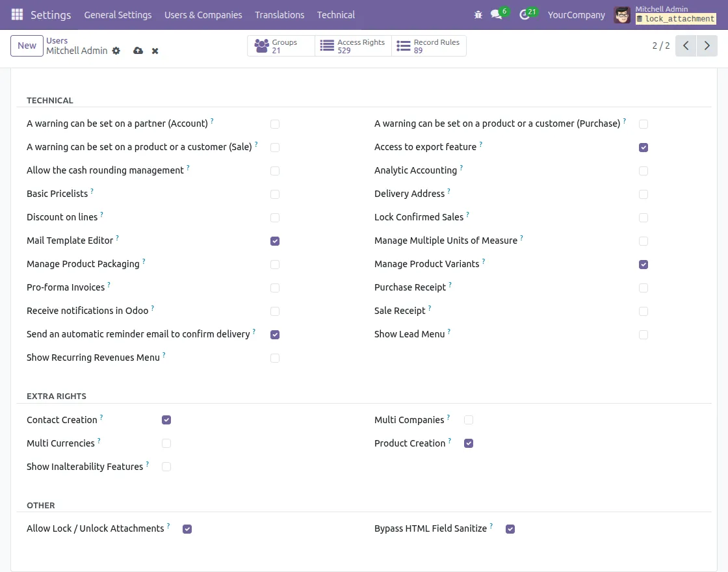Viewport: 728px width, 572px height.
Task: Uncheck Contact Creation
Action: [166, 420]
